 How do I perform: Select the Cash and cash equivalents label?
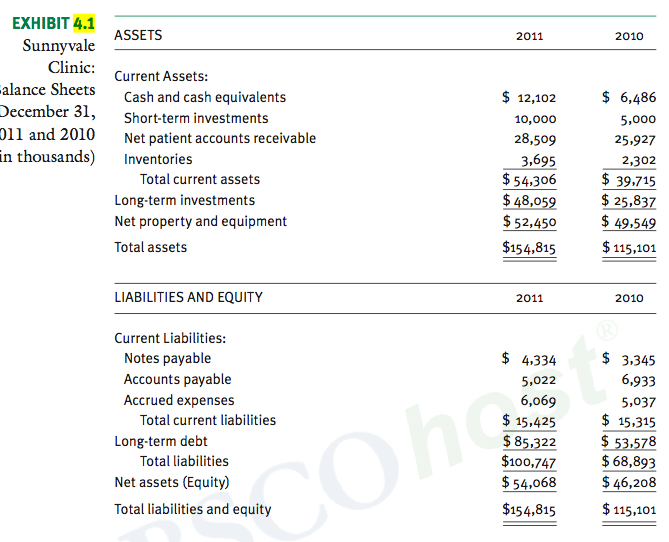[x=205, y=97]
